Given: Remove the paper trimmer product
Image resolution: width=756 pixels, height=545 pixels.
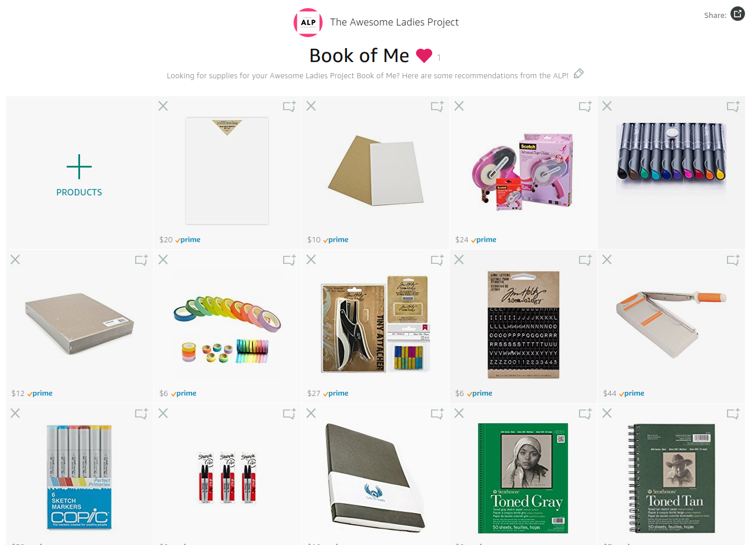Looking at the screenshot, I should click(x=607, y=260).
